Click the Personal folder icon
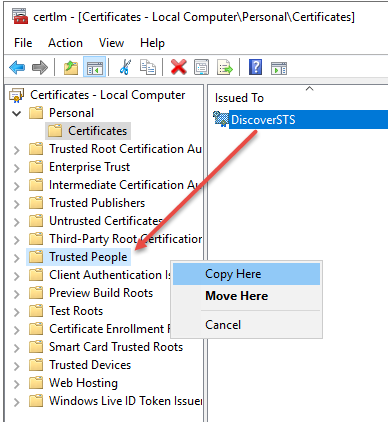This screenshot has height=422, width=388. (36, 113)
